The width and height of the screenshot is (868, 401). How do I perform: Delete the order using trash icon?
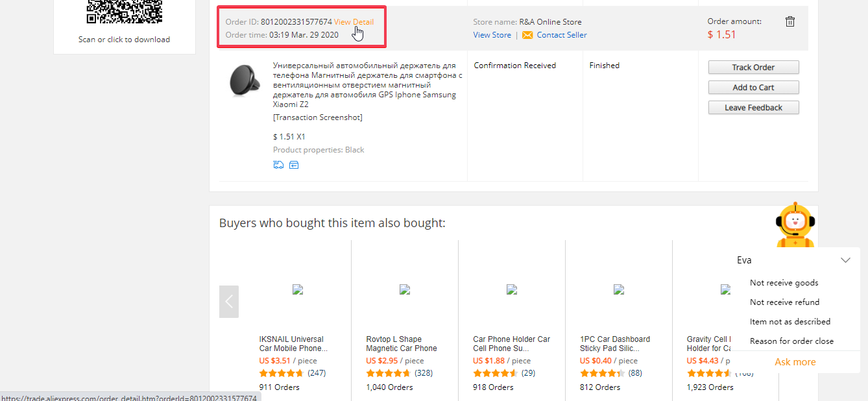(790, 21)
